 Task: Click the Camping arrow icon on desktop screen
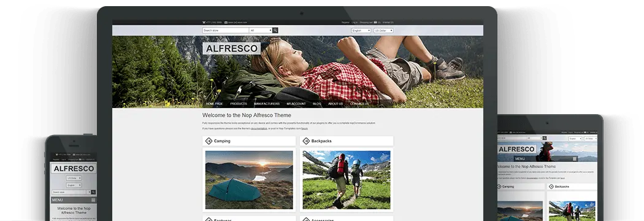[x=209, y=141]
